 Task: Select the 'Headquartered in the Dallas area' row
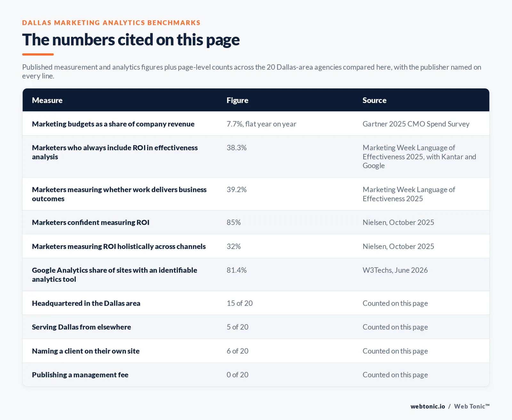256,303
